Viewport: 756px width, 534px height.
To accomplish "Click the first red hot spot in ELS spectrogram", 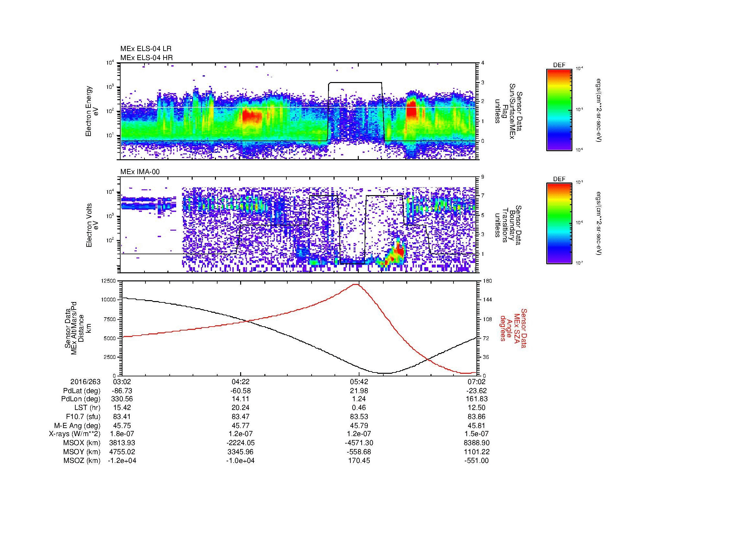I will [252, 117].
